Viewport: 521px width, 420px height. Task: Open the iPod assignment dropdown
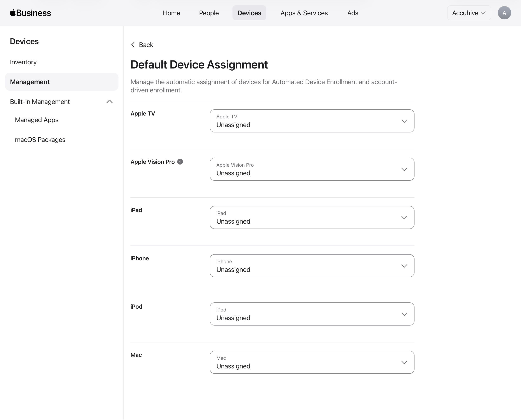312,314
